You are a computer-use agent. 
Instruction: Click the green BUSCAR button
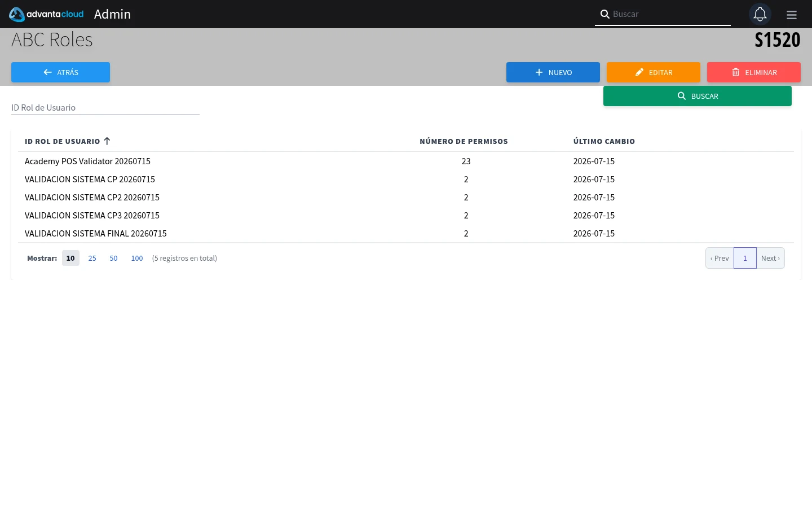tap(698, 96)
